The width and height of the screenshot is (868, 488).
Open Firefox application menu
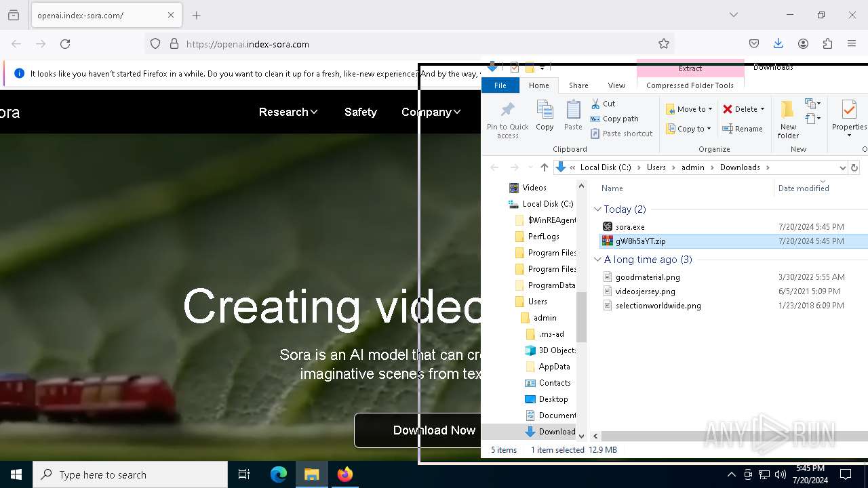point(852,44)
